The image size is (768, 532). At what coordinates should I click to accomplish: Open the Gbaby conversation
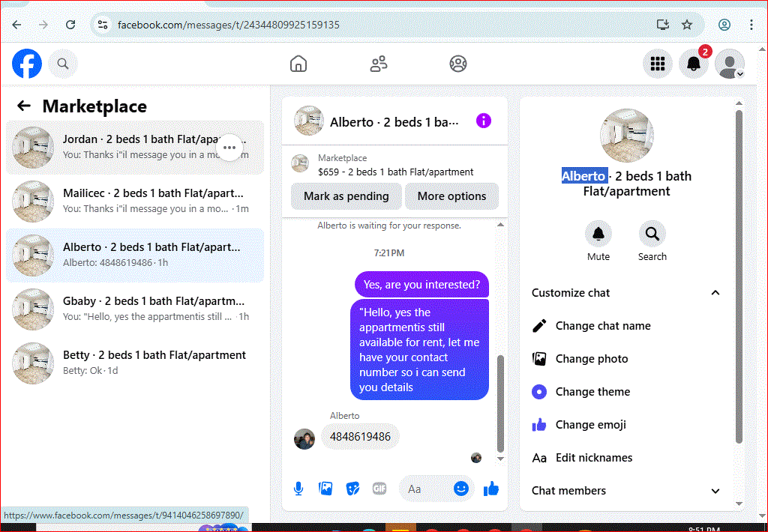point(135,309)
